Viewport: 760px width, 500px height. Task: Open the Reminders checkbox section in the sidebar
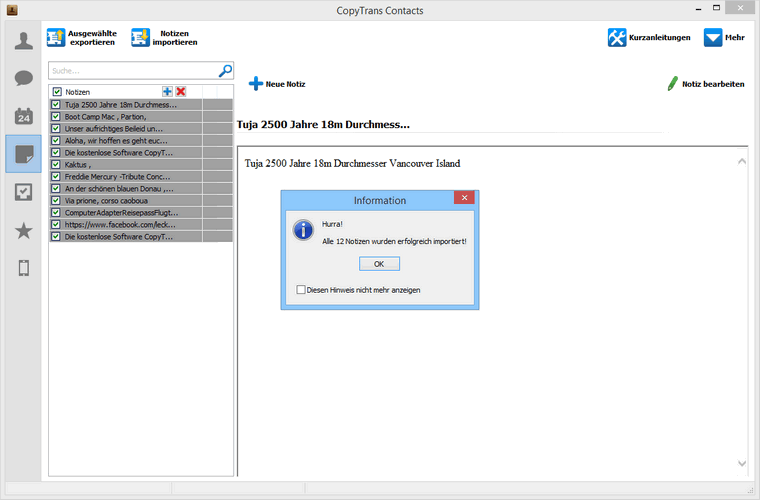[x=23, y=192]
